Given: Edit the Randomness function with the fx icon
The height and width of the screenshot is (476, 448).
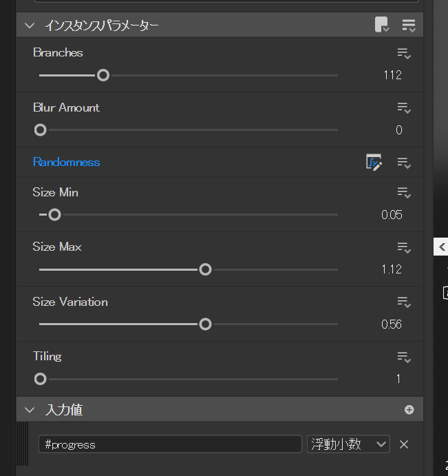Looking at the screenshot, I should coord(374,163).
